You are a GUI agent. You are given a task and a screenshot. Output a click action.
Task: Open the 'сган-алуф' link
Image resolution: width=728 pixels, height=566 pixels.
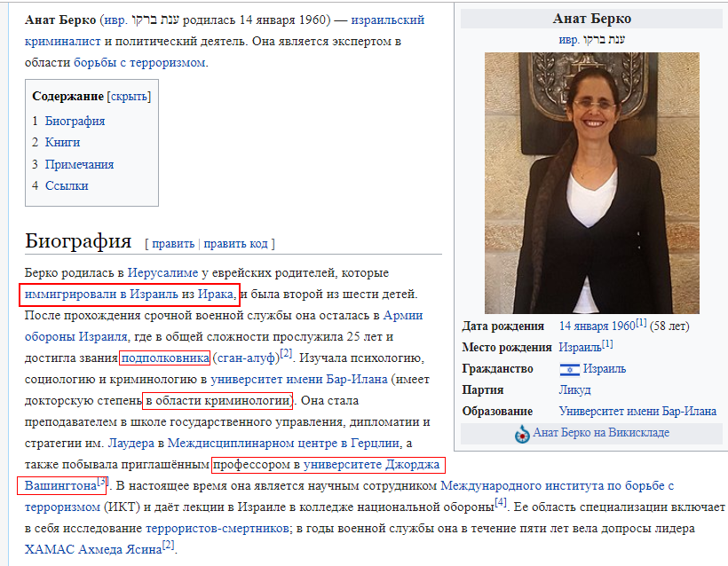point(246,358)
